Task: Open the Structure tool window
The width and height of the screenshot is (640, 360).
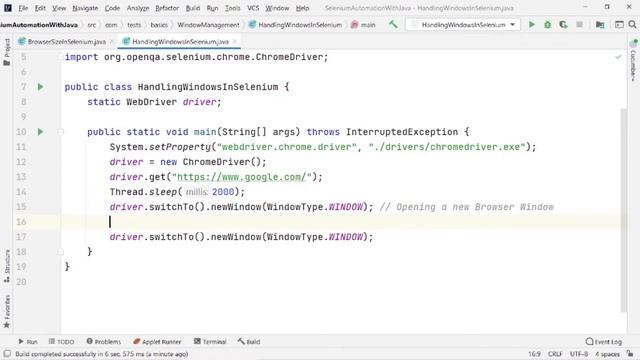Action: click(x=7, y=266)
